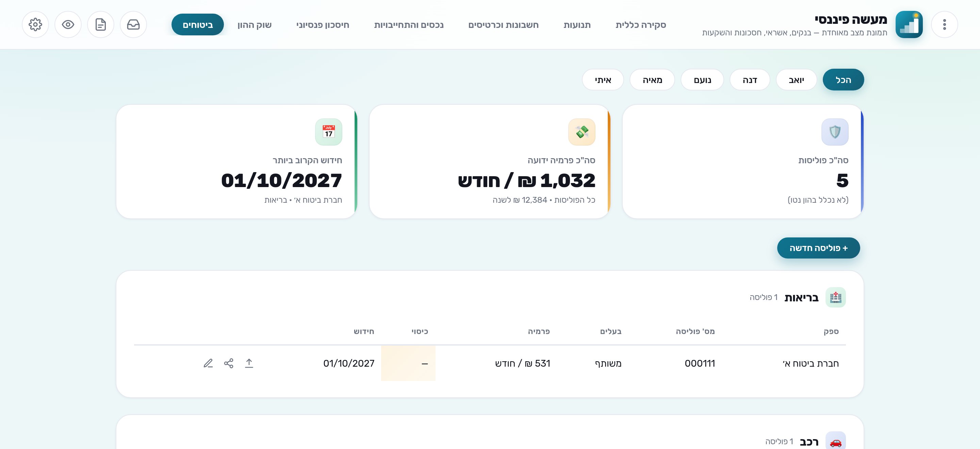This screenshot has width=980, height=449.
Task: Open חיסכון פנסיוני tab
Action: click(x=323, y=25)
